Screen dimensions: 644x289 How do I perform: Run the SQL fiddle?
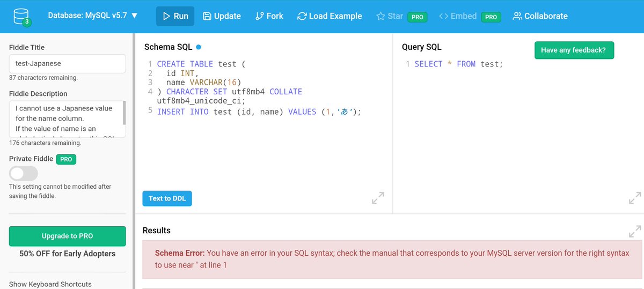(x=175, y=16)
